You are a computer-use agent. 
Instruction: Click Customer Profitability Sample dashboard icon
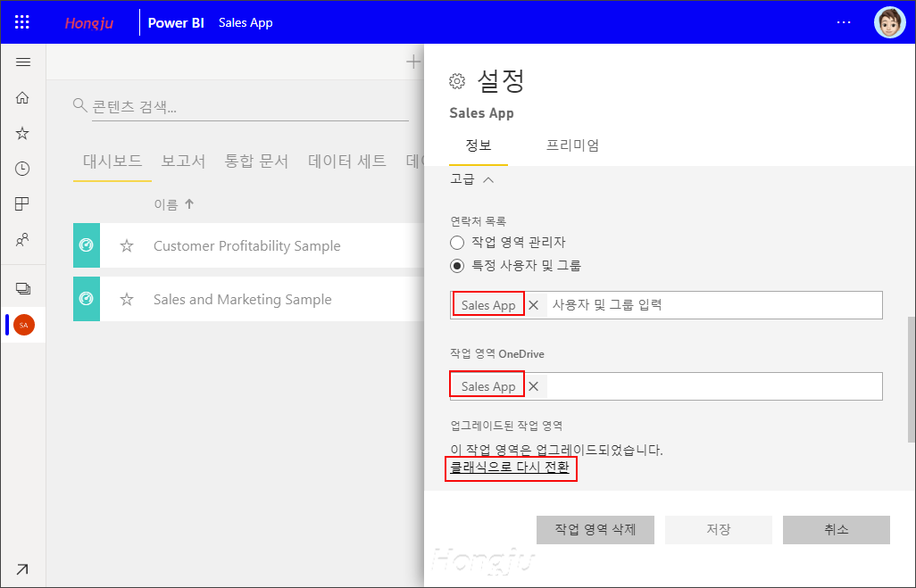tap(87, 245)
